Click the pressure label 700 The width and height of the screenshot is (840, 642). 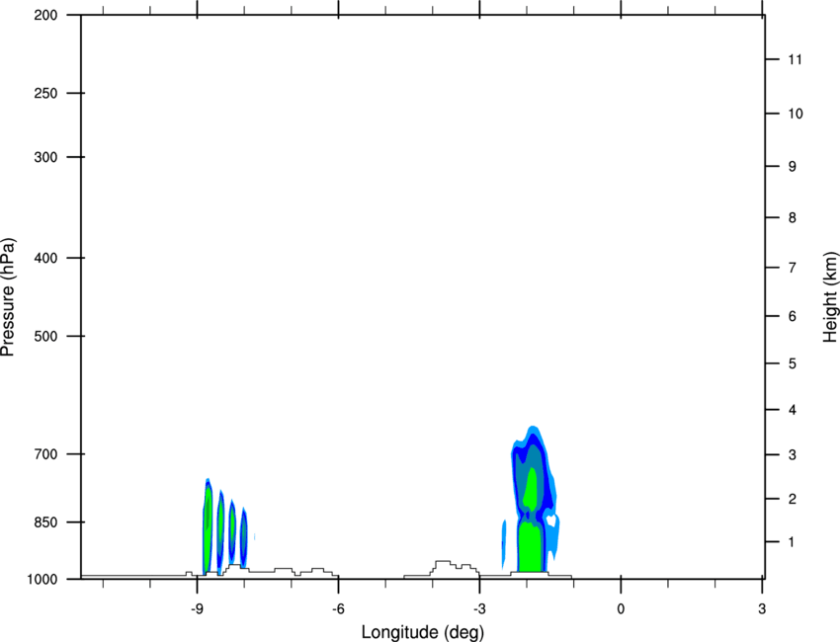(45, 454)
